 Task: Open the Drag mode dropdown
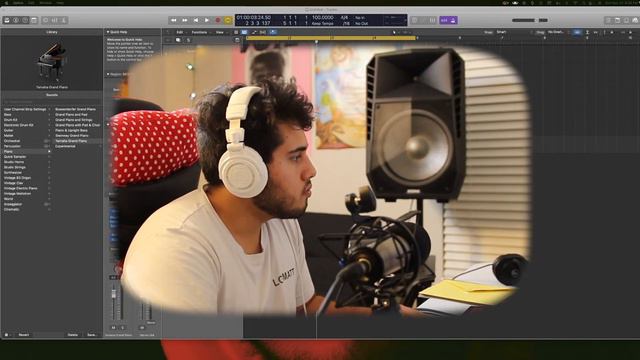click(x=557, y=32)
